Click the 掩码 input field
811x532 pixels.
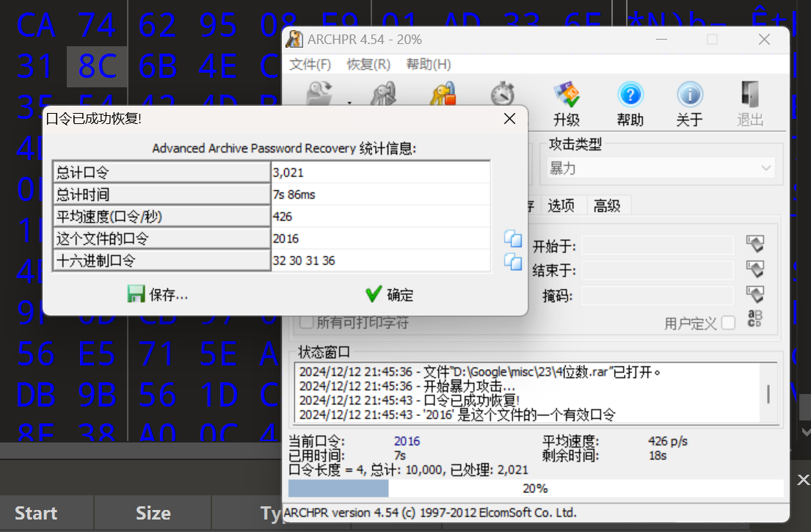pyautogui.click(x=658, y=295)
